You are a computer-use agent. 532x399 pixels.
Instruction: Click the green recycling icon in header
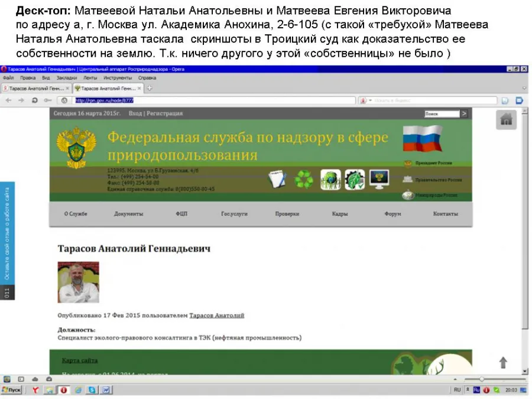point(304,180)
